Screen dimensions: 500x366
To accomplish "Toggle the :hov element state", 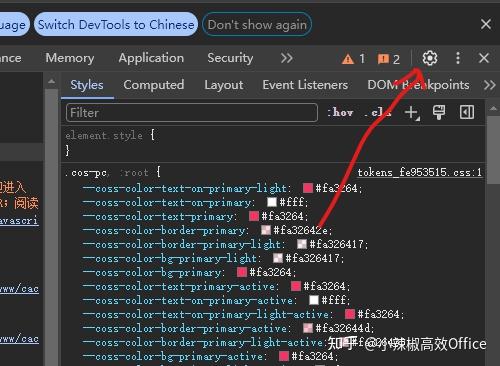I will pyautogui.click(x=340, y=113).
